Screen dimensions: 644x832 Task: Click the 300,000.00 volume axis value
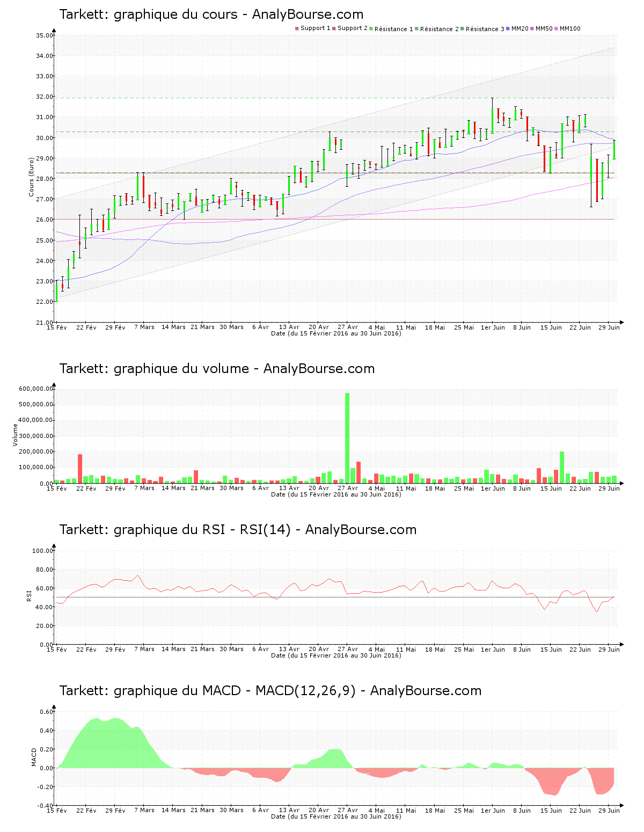pos(35,436)
